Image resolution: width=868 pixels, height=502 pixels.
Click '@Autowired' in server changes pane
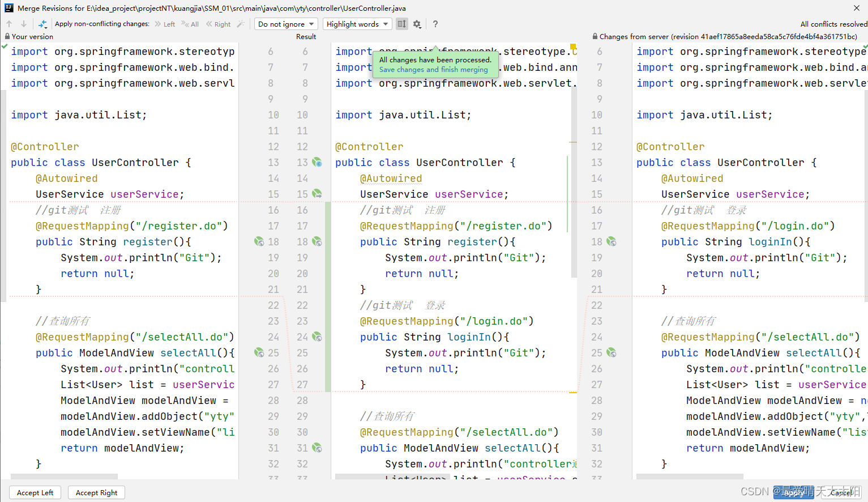[692, 178]
